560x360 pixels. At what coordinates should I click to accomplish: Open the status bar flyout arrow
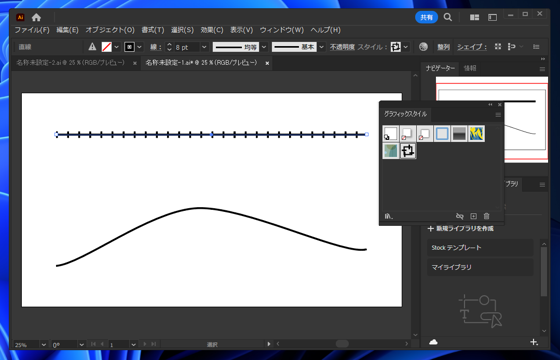pos(269,344)
